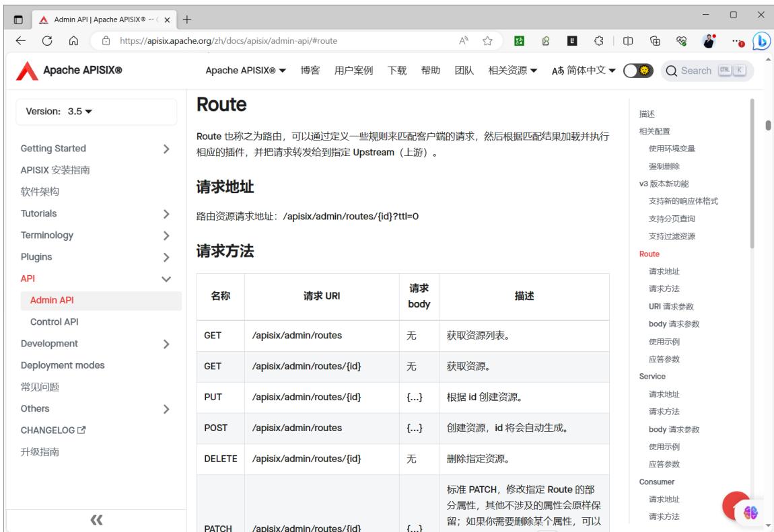The height and width of the screenshot is (532, 774).
Task: Open the Collections icon
Action: 655,41
